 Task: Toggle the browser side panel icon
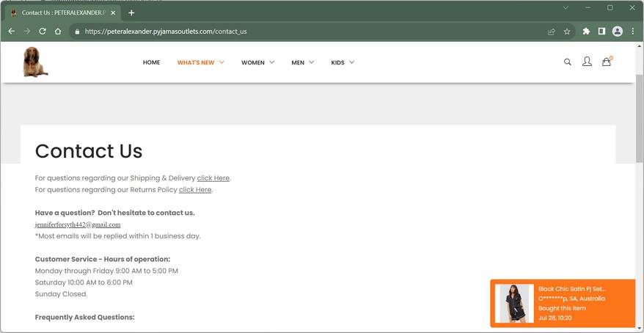(x=601, y=32)
